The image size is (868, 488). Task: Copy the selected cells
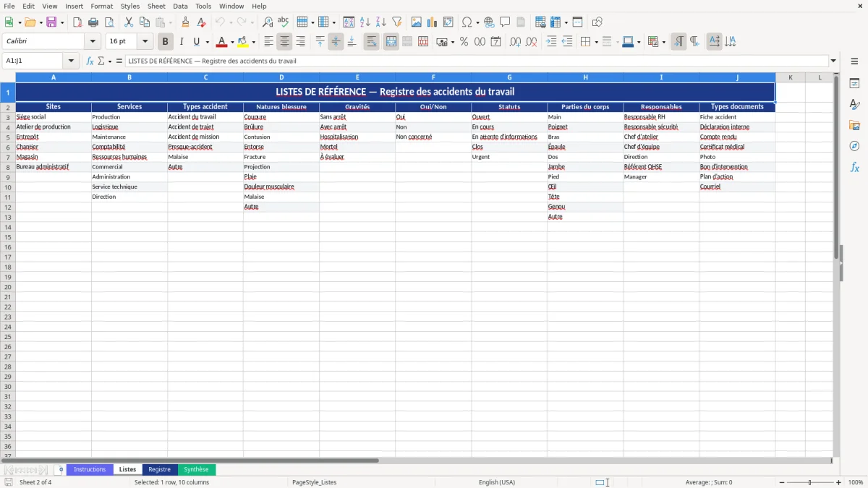click(x=145, y=22)
